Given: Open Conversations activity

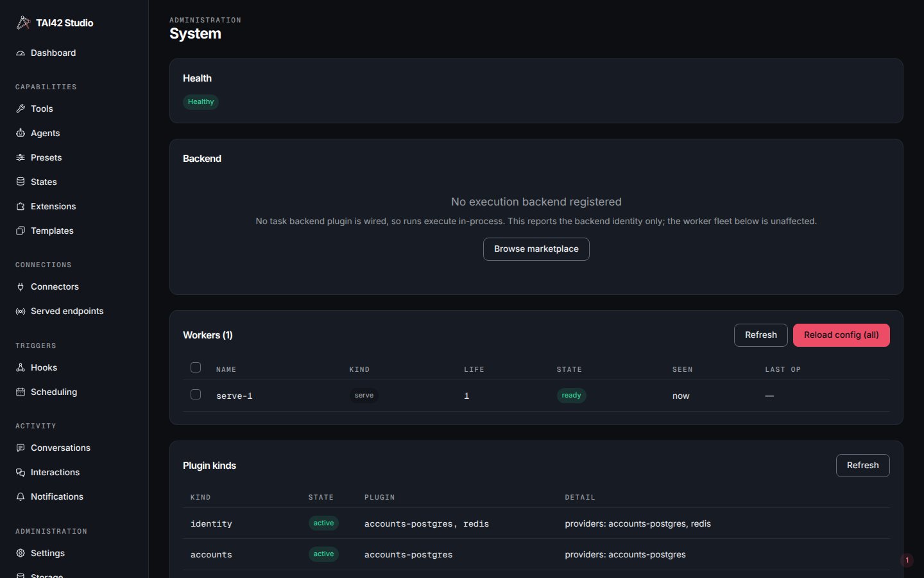Looking at the screenshot, I should pyautogui.click(x=74, y=448).
